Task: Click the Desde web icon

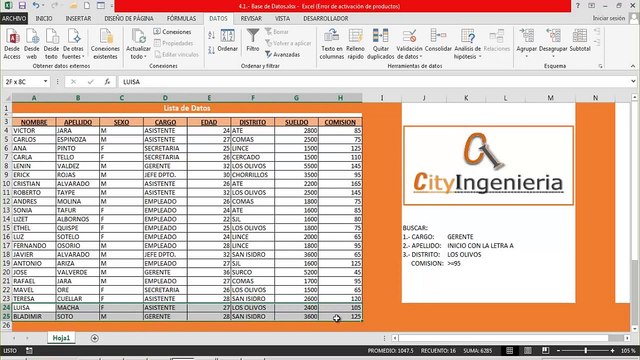Action: pos(32,44)
